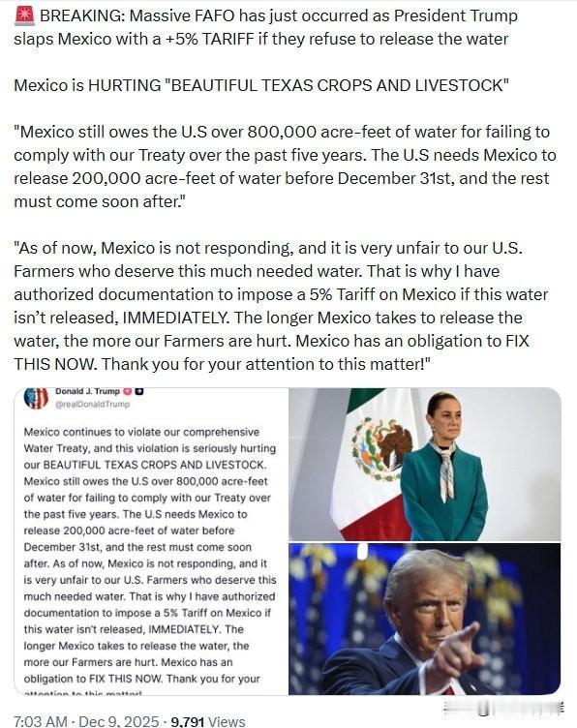Image resolution: width=577 pixels, height=728 pixels.
Task: Open the Donald J. Trump display name
Action: tap(87, 391)
